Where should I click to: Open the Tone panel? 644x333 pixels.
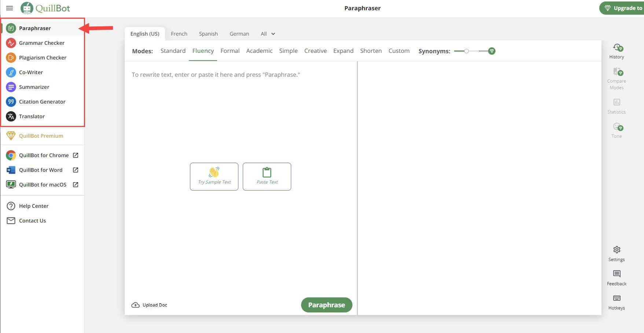616,130
